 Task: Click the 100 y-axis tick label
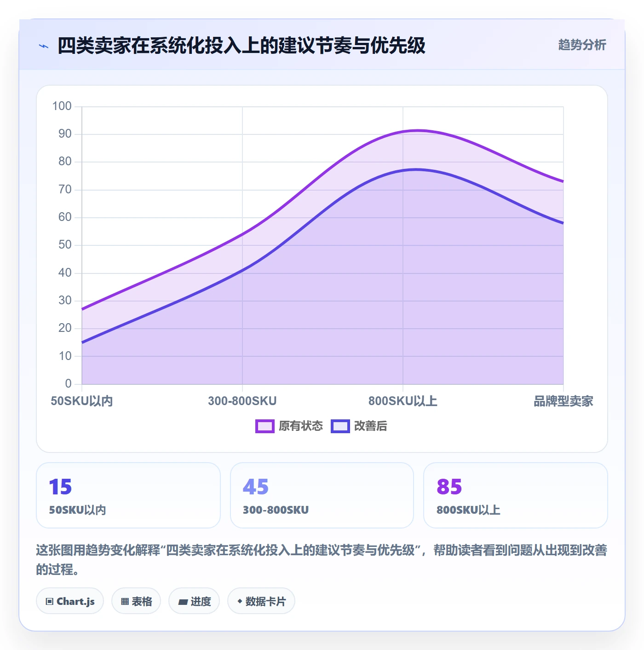(x=62, y=106)
